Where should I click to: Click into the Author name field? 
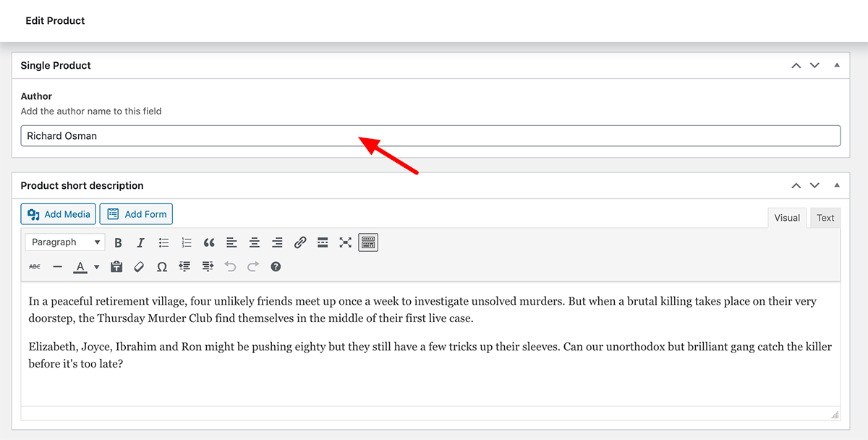[430, 136]
